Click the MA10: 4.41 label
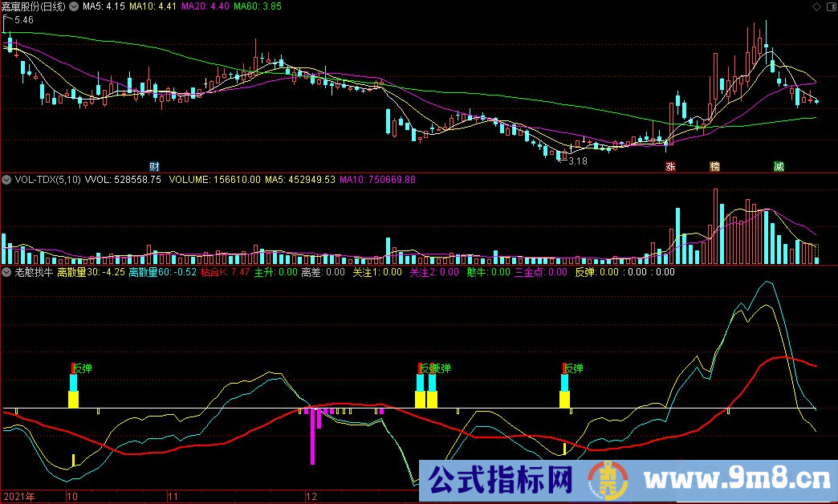 tap(153, 6)
